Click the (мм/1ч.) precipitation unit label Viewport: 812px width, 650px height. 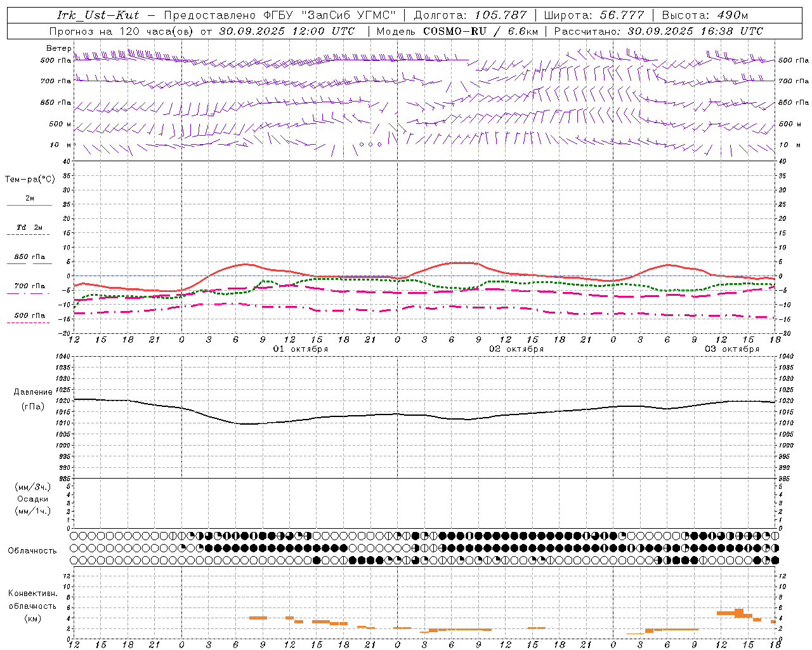click(33, 511)
